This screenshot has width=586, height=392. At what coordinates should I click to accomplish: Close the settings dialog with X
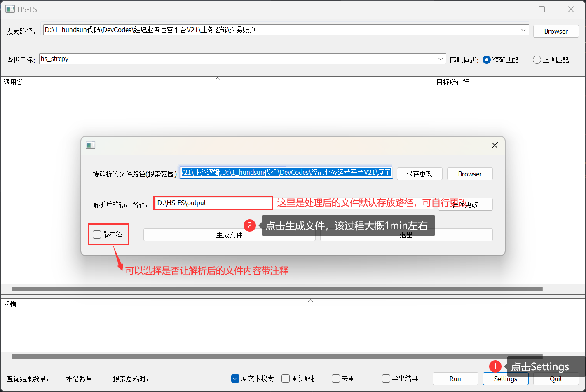point(495,145)
